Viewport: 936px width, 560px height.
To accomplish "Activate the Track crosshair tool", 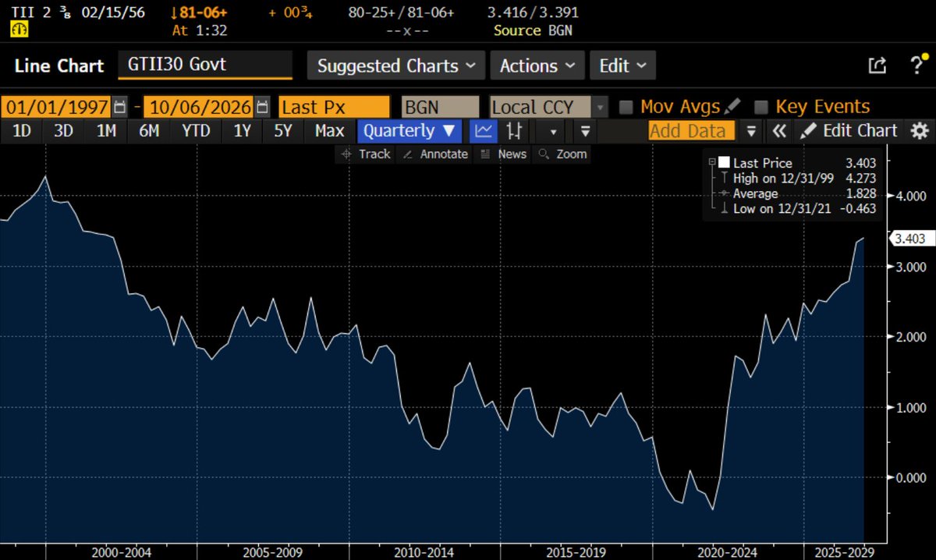I will (364, 154).
